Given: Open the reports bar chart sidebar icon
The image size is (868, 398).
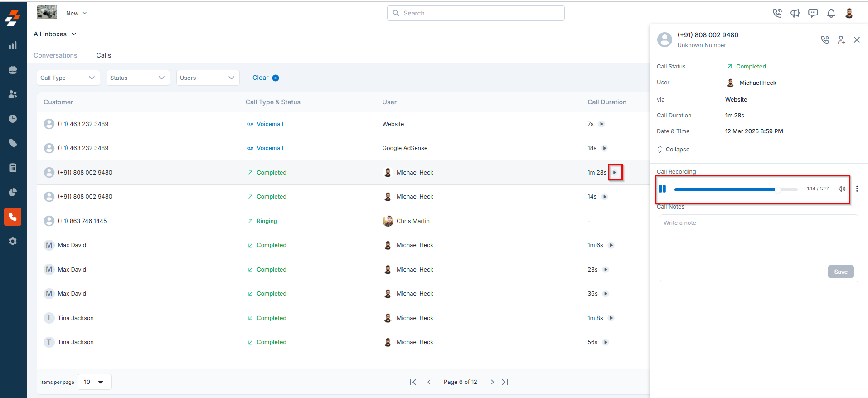Looking at the screenshot, I should [x=13, y=45].
